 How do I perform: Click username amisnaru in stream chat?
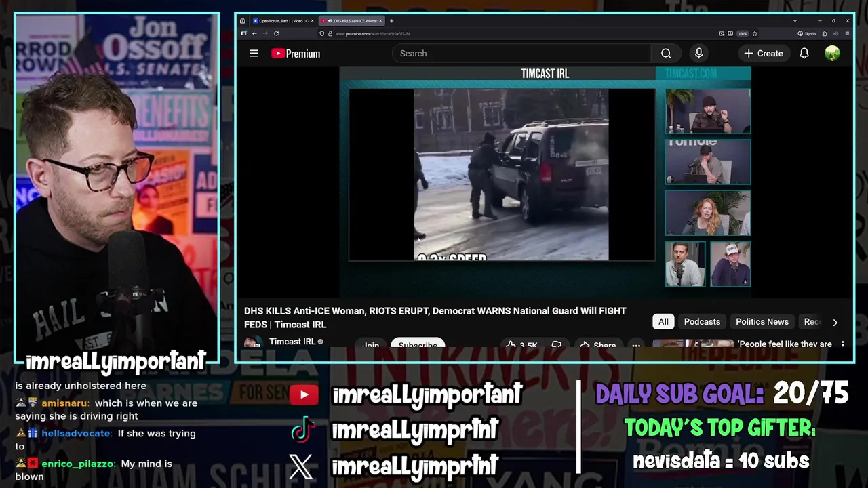pos(64,403)
